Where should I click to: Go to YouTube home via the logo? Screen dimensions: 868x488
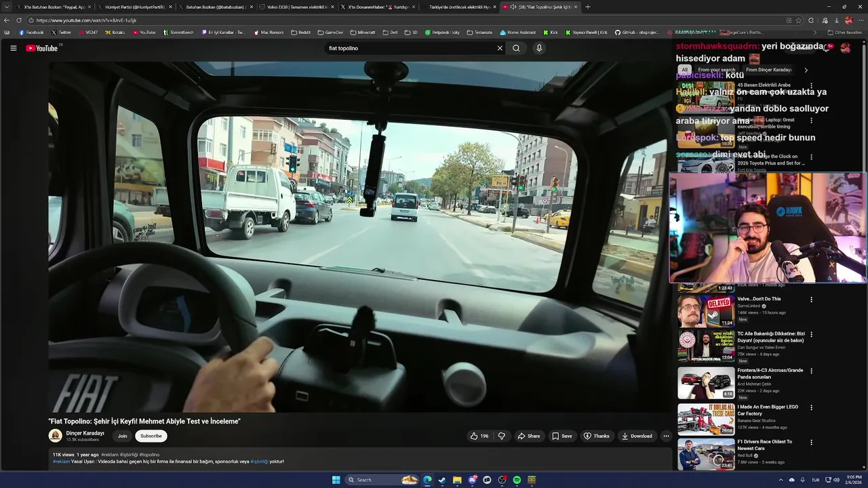pos(42,48)
